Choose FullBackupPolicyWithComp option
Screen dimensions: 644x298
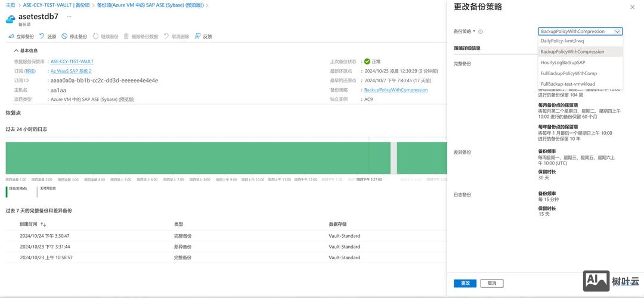click(x=580, y=73)
